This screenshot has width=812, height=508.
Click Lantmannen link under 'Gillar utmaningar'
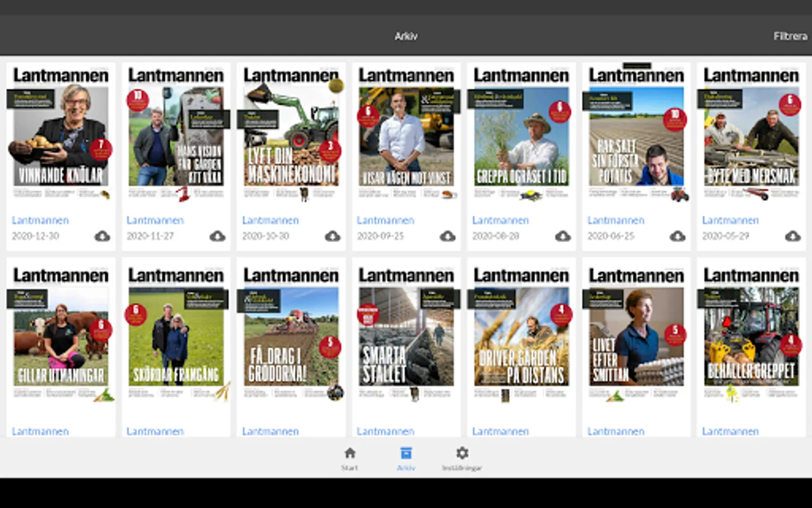(40, 431)
